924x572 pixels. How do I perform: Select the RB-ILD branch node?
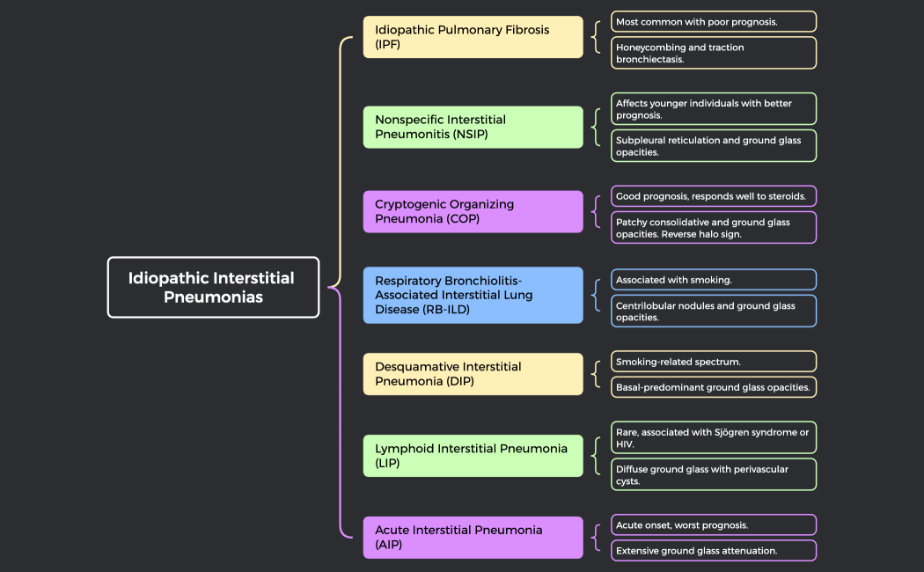[473, 295]
